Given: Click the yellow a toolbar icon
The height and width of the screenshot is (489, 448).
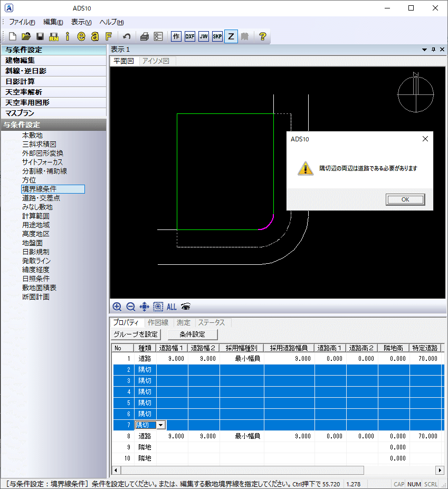Looking at the screenshot, I should coord(95,36).
